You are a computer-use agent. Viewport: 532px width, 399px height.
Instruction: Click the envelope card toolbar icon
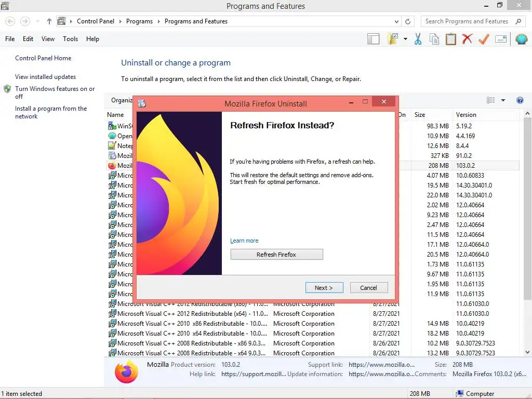[501, 39]
